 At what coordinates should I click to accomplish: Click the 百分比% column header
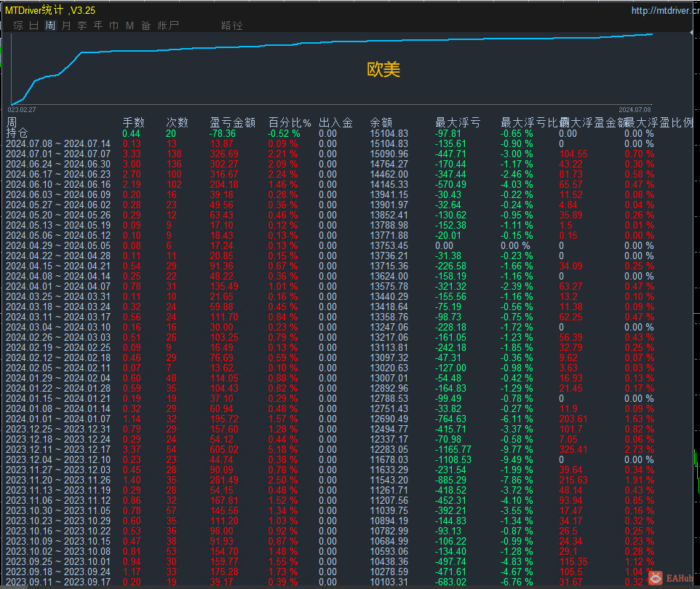pos(290,122)
